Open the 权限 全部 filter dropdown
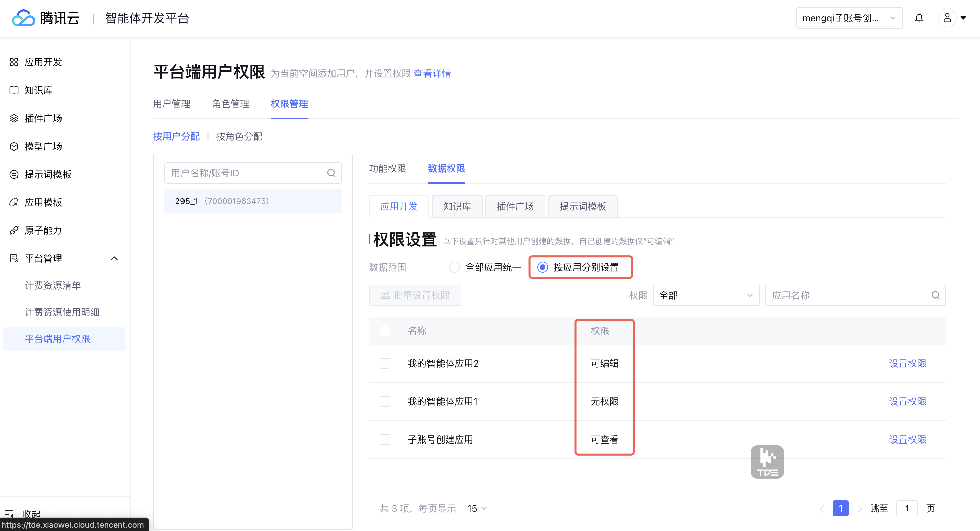Screen dimensions: 980x531 pos(706,295)
